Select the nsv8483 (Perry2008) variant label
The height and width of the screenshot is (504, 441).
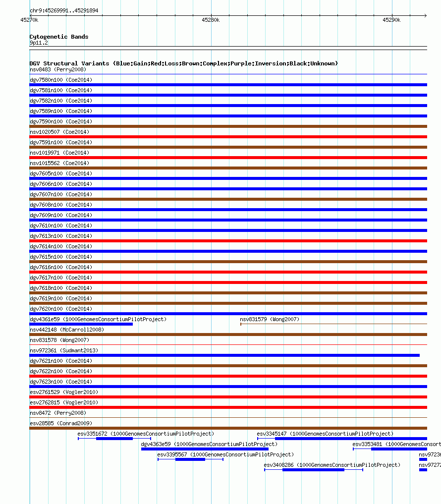coord(58,70)
